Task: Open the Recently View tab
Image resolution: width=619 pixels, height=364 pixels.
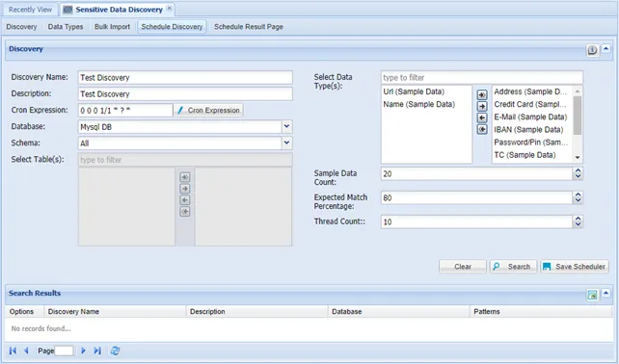Action: pyautogui.click(x=31, y=10)
